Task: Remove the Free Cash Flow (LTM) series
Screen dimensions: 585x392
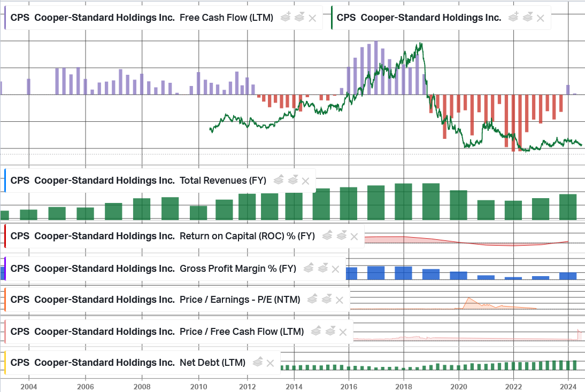Action: [313, 18]
